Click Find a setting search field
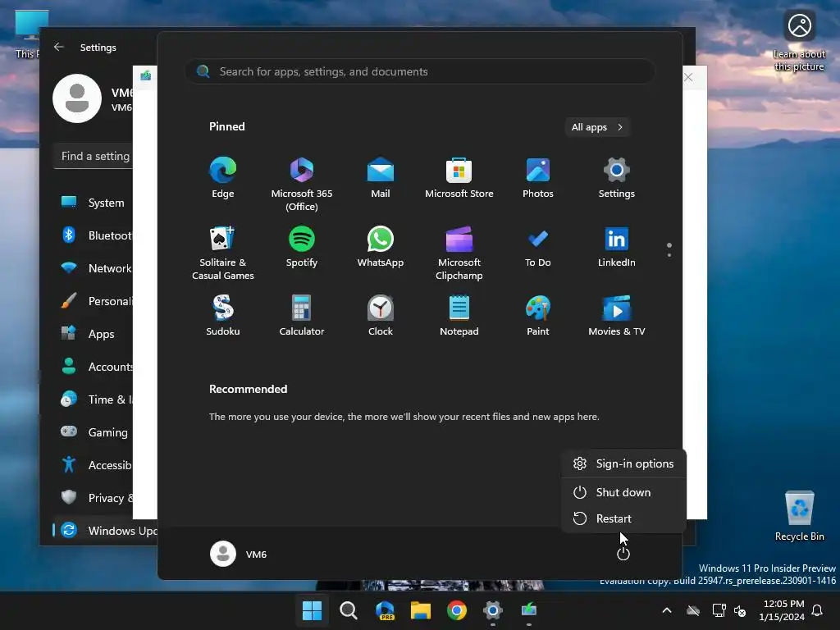Screen dimensions: 840x630 click(94, 156)
